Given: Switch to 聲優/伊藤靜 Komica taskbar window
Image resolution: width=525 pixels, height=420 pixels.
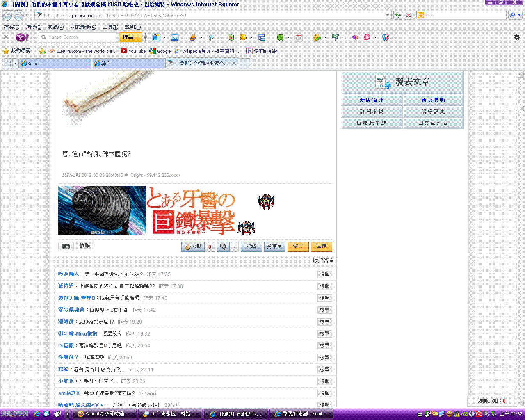Looking at the screenshot, I should 301,414.
